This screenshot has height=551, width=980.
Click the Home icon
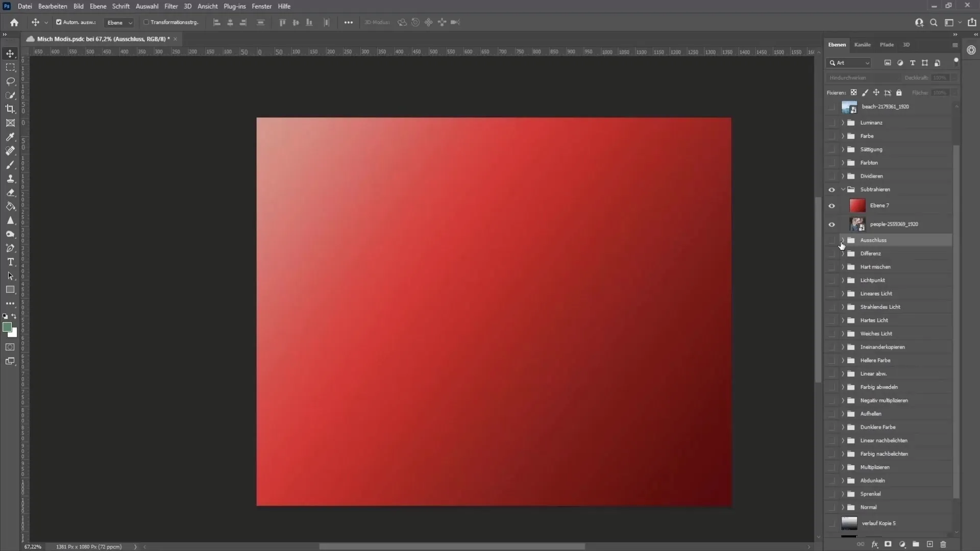coord(14,22)
